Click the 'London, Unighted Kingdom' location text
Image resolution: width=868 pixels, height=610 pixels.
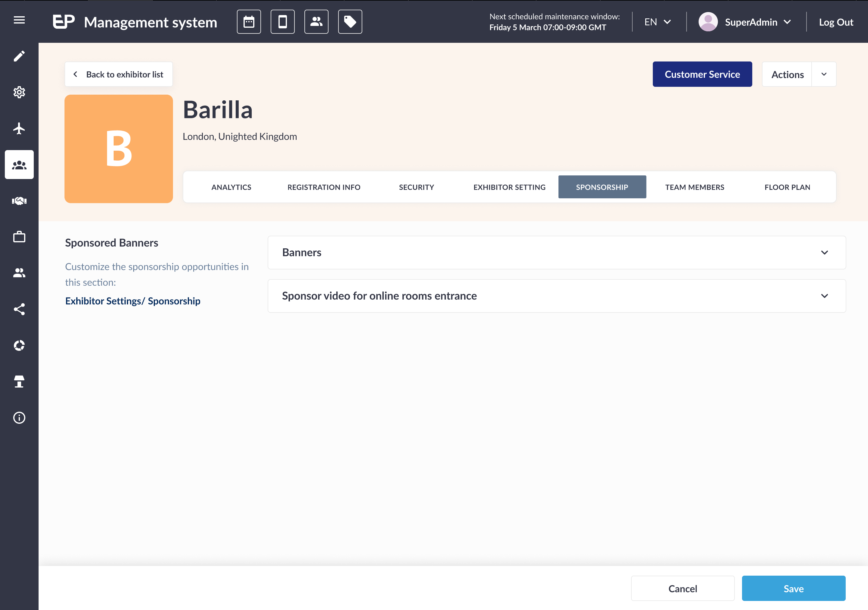[x=240, y=137]
